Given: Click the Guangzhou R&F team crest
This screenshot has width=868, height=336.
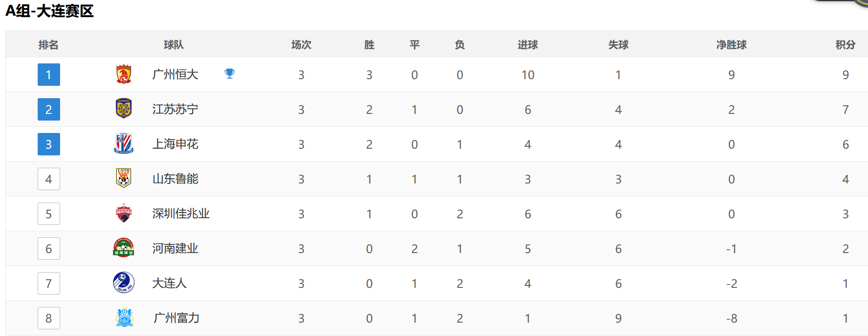Looking at the screenshot, I should [x=124, y=318].
